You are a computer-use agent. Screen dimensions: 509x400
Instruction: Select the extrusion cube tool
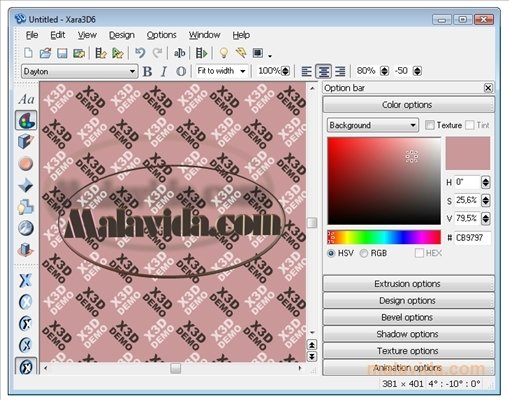26,141
